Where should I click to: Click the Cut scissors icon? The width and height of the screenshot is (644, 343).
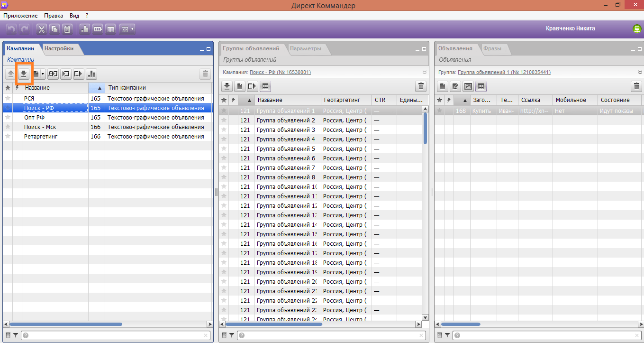[x=42, y=29]
